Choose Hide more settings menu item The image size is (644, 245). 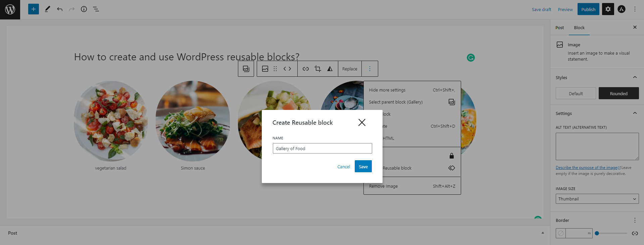pos(412,90)
